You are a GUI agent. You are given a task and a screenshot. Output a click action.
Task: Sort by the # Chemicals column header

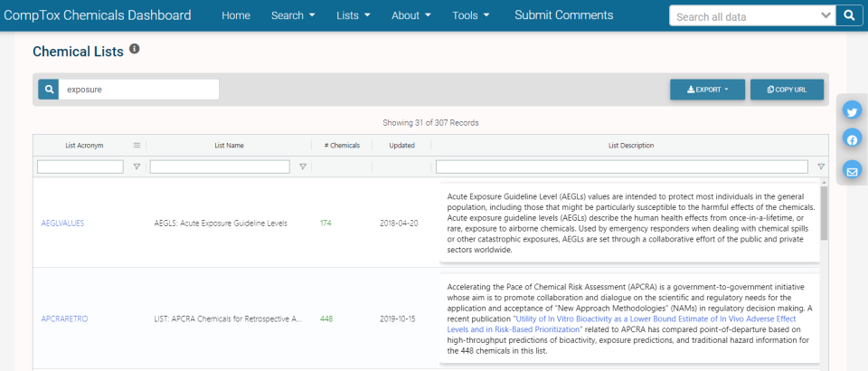pos(343,146)
